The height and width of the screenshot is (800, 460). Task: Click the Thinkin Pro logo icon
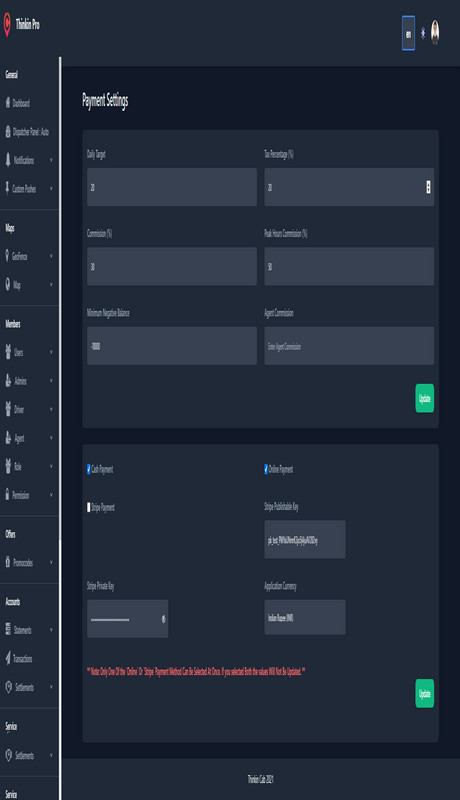pyautogui.click(x=7, y=25)
